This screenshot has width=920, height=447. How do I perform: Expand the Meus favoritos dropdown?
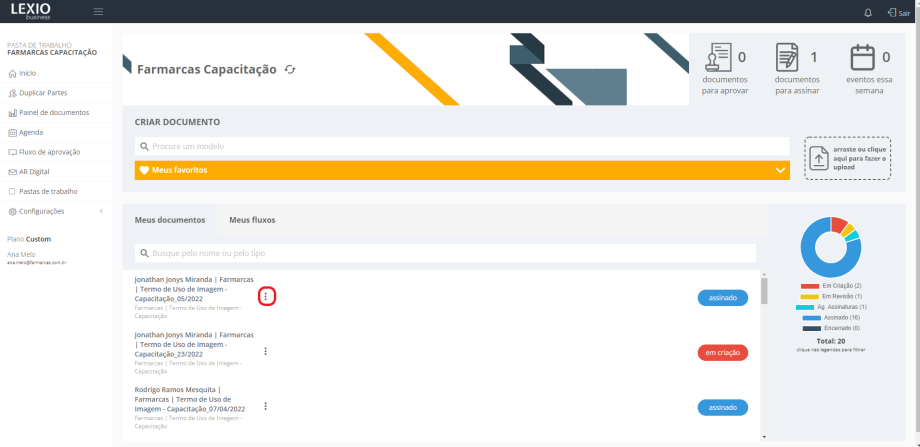pyautogui.click(x=462, y=170)
